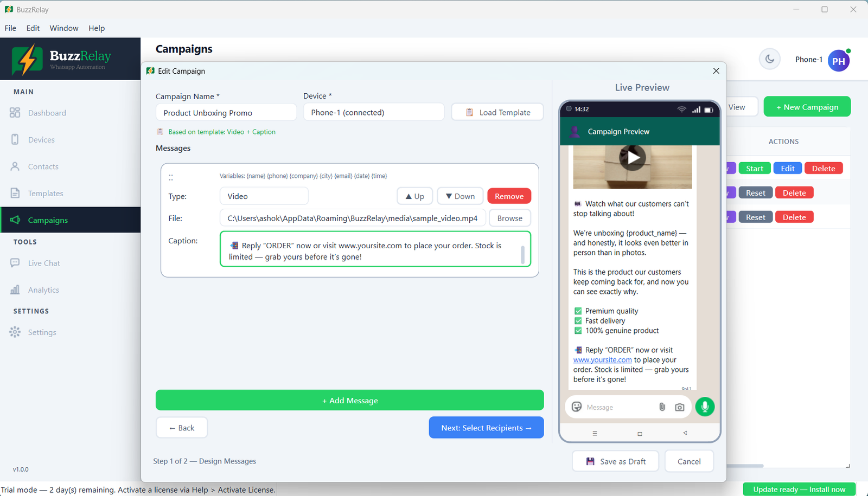Click the blue Edit action button
The width and height of the screenshot is (868, 496).
click(788, 169)
